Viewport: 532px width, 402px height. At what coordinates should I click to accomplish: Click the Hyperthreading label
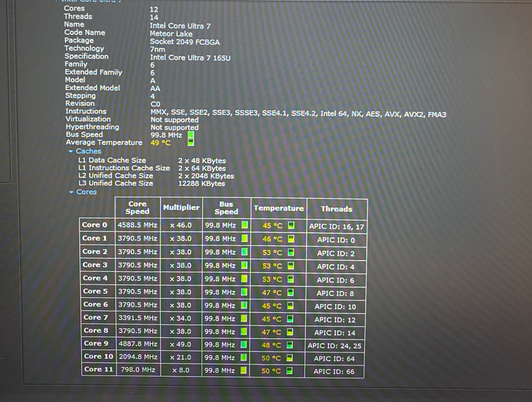[x=92, y=127]
